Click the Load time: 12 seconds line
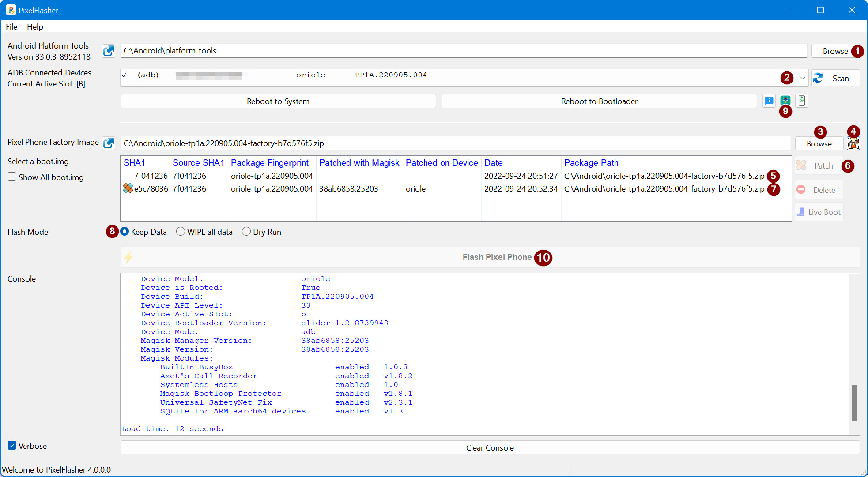 click(x=172, y=429)
